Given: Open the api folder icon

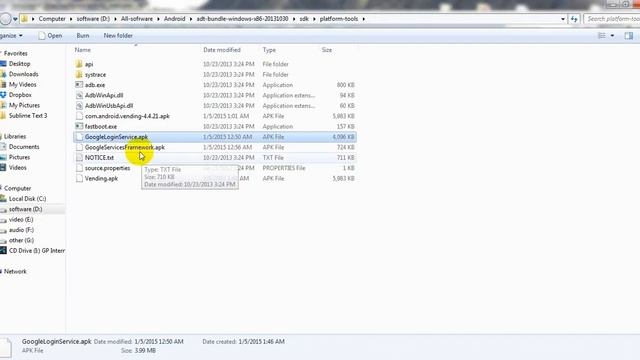Looking at the screenshot, I should click(79, 64).
